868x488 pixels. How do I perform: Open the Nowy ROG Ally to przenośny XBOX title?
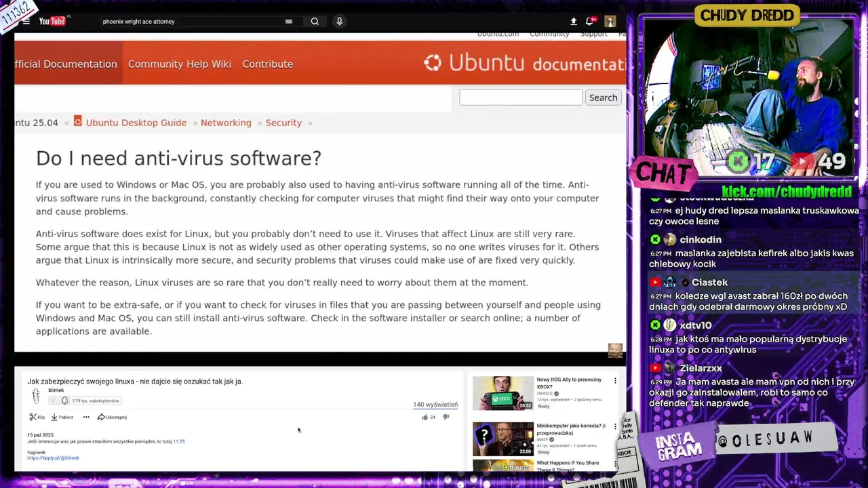[569, 383]
